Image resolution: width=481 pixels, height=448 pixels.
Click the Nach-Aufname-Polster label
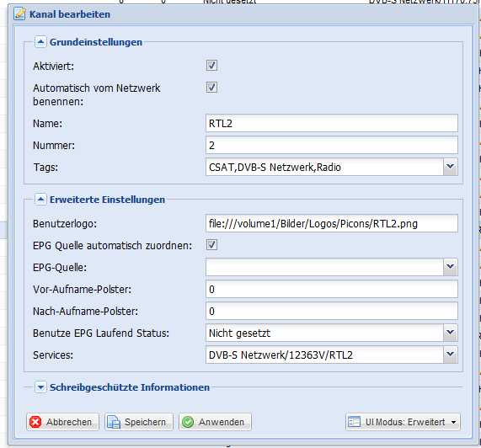pos(85,312)
